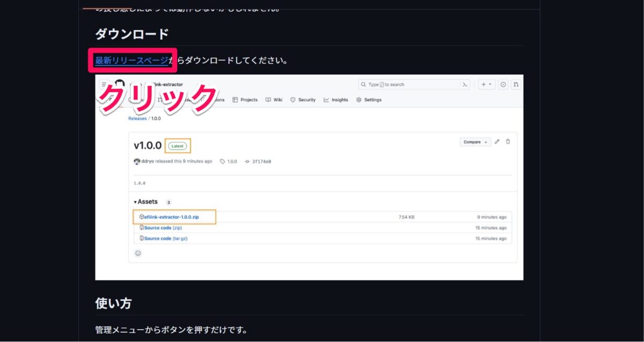Edit the release using the pencil icon
This screenshot has height=342, width=644.
coord(496,142)
